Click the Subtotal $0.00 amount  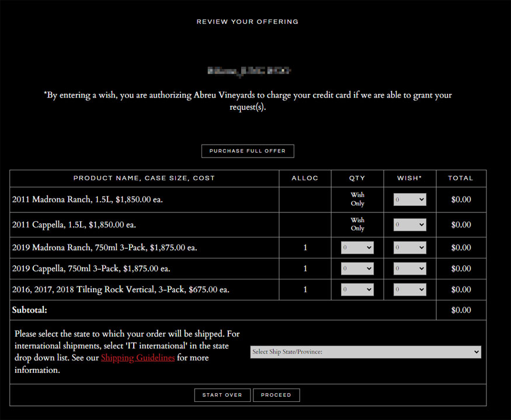pos(461,310)
